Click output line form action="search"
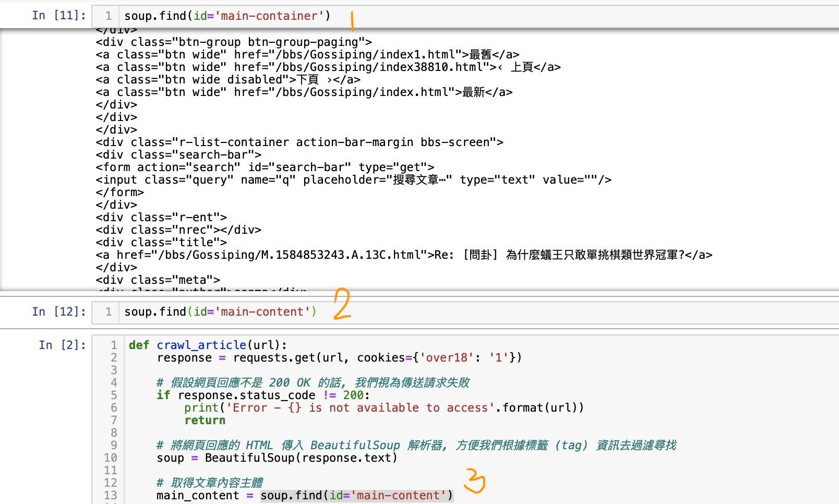This screenshot has width=839, height=504. (x=265, y=167)
